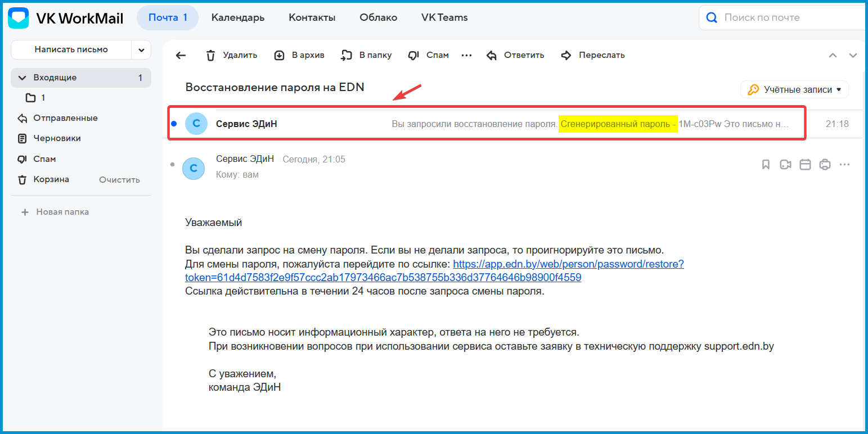The height and width of the screenshot is (434, 868).
Task: Click the VK WorkMail logo
Action: click(65, 17)
